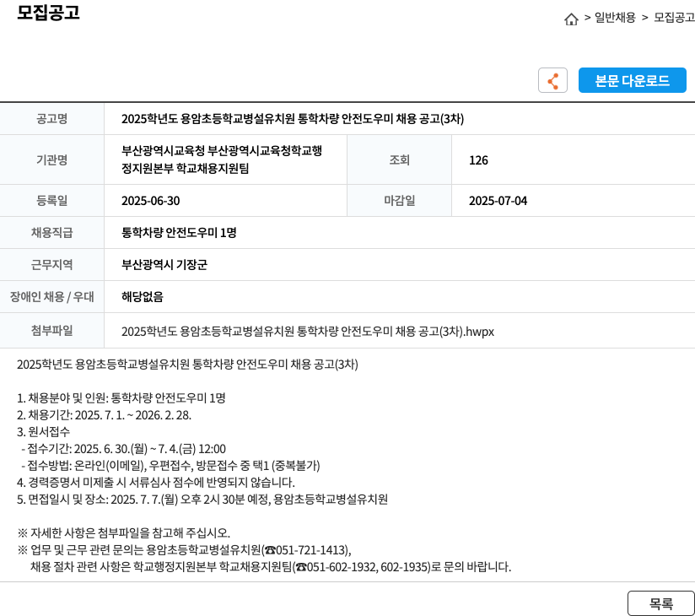Click the orange share icon button

tap(552, 80)
